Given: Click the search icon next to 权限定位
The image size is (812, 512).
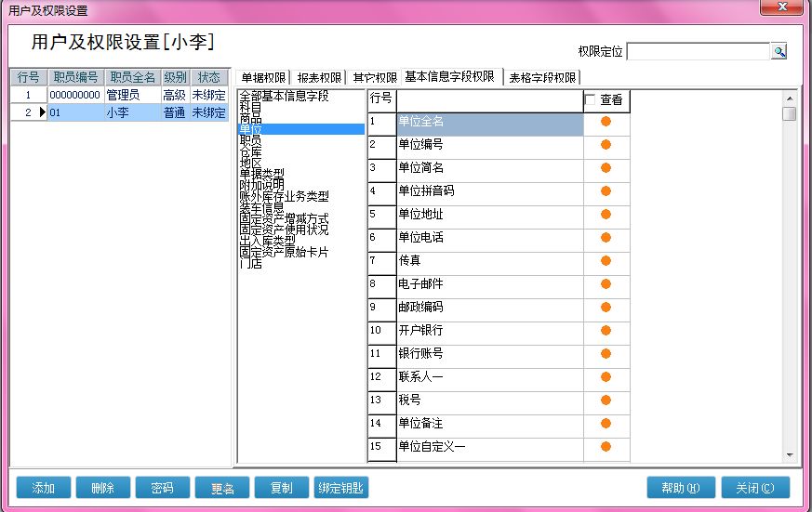Looking at the screenshot, I should tap(779, 52).
